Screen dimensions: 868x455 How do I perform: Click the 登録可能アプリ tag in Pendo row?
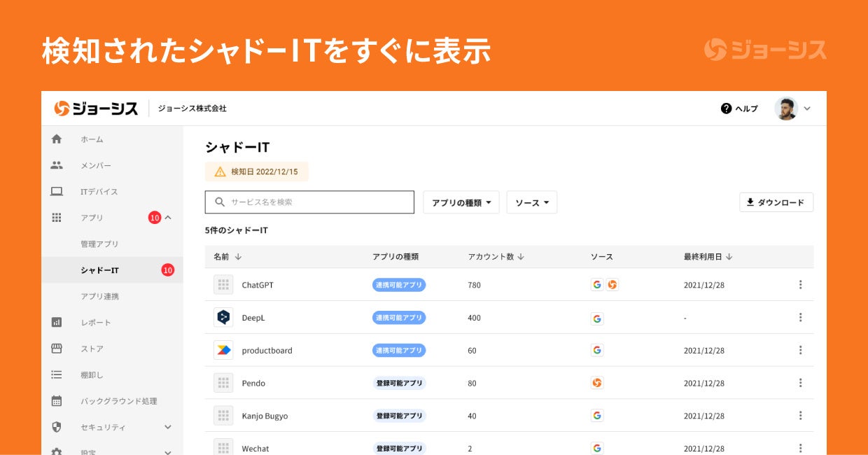pyautogui.click(x=399, y=383)
